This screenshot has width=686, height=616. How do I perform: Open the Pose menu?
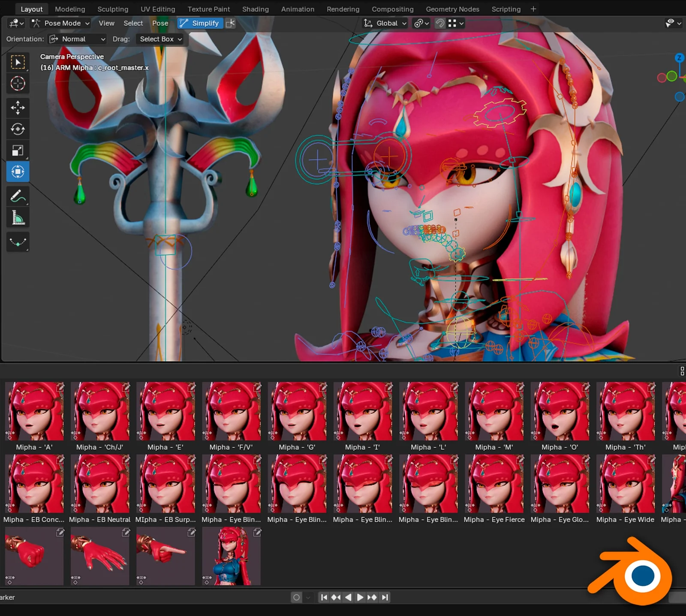(160, 23)
